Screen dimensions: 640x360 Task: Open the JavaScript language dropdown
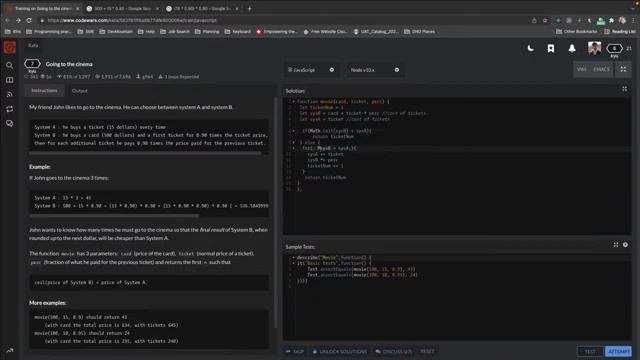[311, 70]
